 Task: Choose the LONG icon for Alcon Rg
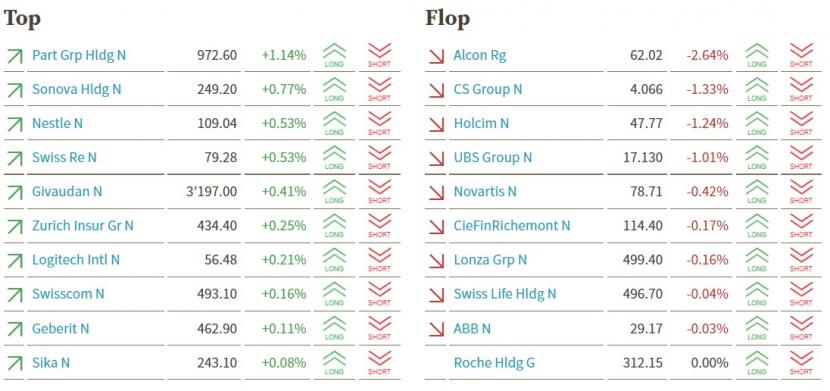(x=756, y=56)
